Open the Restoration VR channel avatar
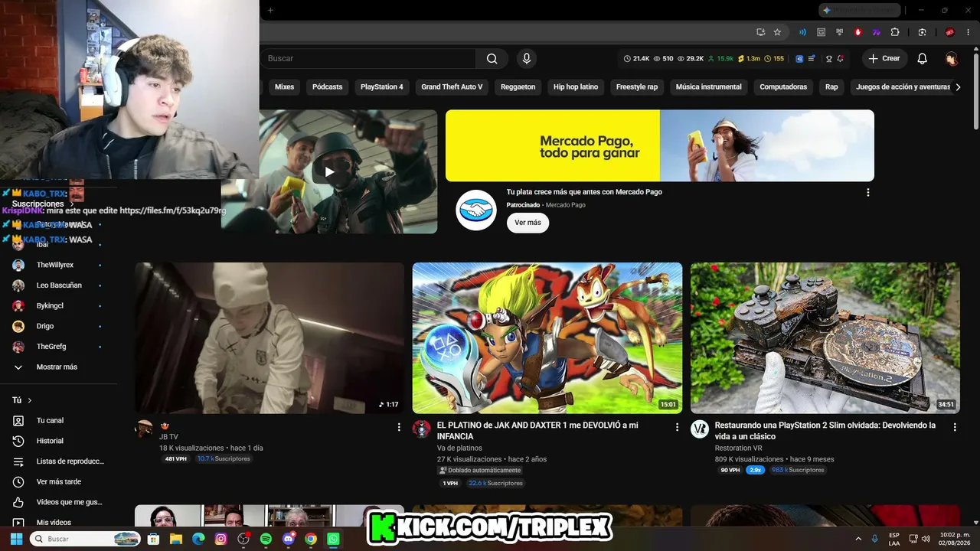 (700, 429)
